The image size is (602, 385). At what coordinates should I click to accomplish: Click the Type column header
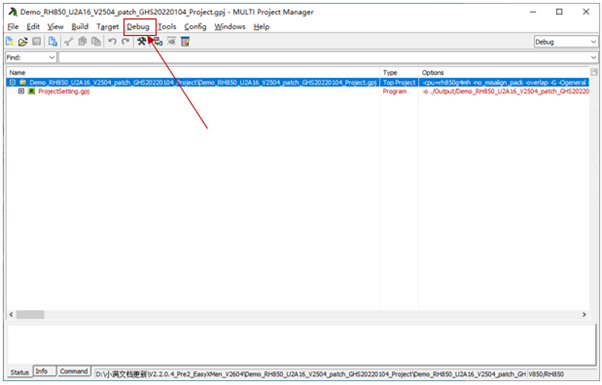(x=399, y=73)
